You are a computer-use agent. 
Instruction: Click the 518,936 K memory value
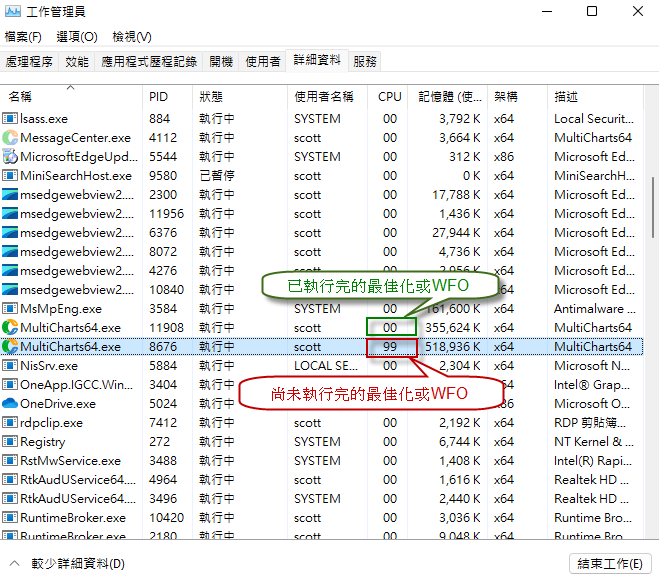click(x=453, y=346)
